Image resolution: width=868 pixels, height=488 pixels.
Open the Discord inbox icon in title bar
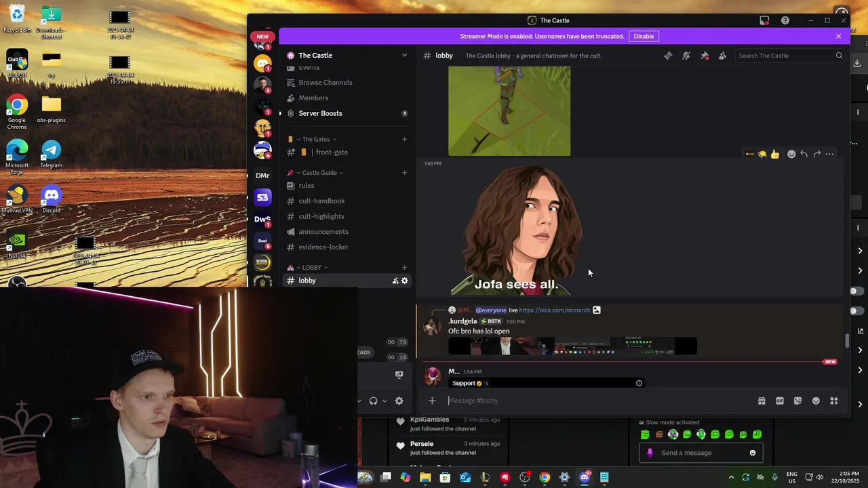pyautogui.click(x=764, y=20)
